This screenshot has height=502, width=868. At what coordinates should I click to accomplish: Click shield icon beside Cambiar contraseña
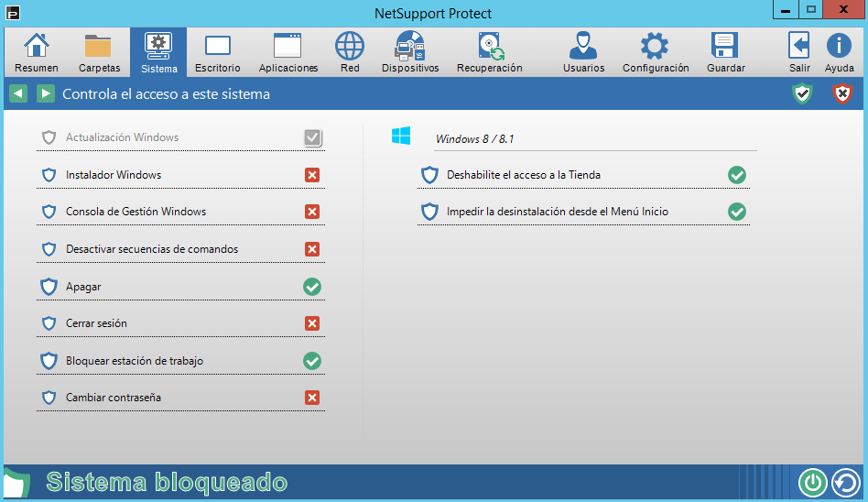point(49,398)
